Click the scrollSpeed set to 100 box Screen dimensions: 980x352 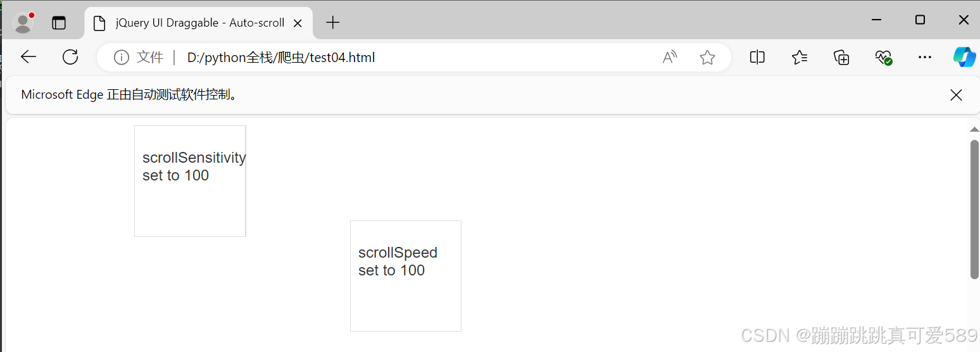point(406,276)
